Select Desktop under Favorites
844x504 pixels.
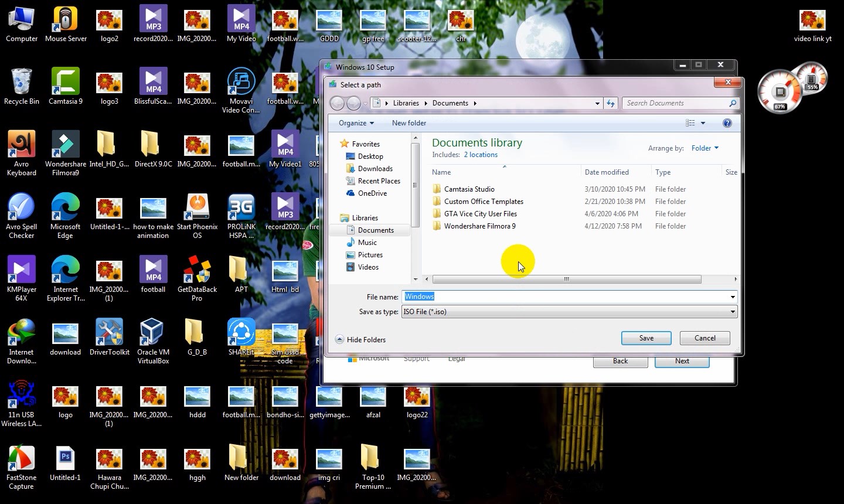[x=370, y=156]
